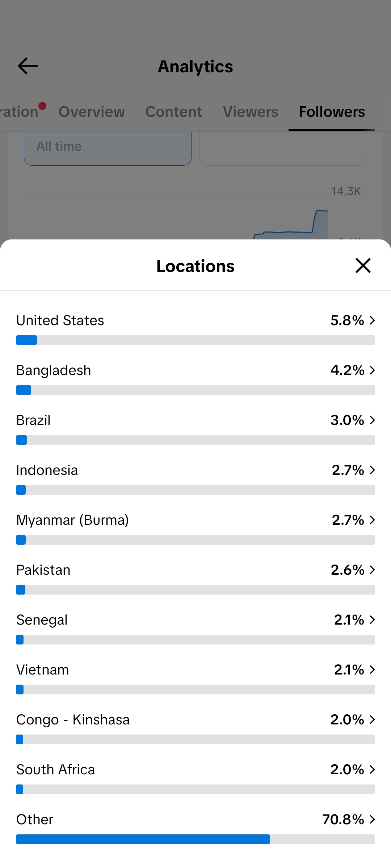Open Vietnam chevron details
391x868 pixels.
point(372,669)
